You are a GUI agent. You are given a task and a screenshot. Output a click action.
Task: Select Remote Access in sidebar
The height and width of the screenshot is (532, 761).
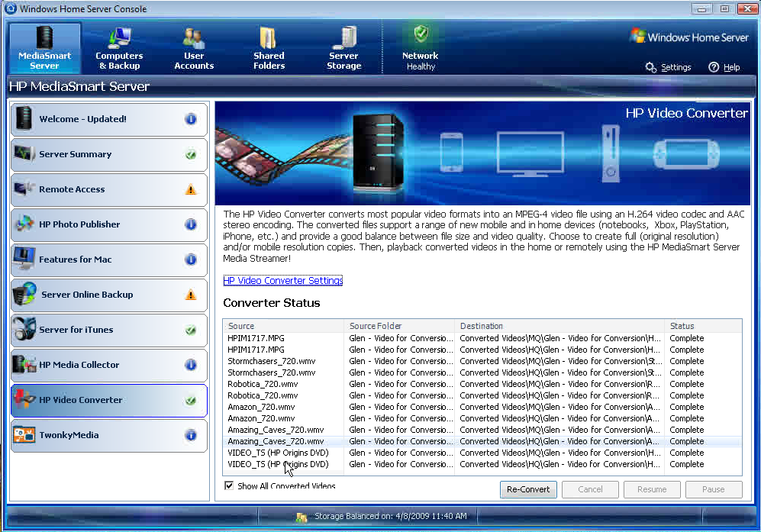(x=108, y=189)
